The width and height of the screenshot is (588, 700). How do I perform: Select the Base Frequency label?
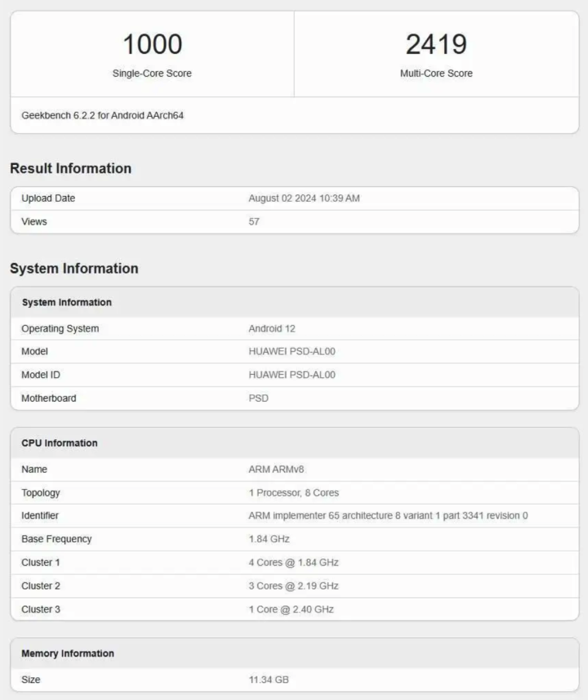(56, 539)
